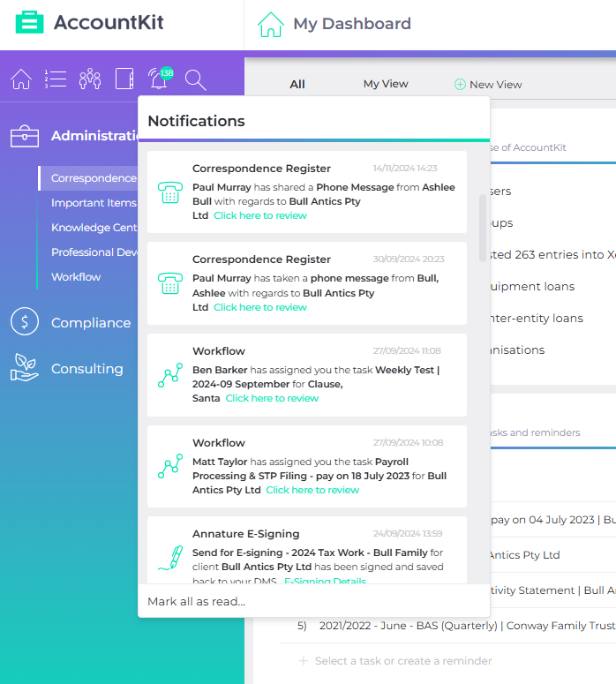Open the search magnifier icon
Viewport: 616px width, 684px height.
coord(195,79)
